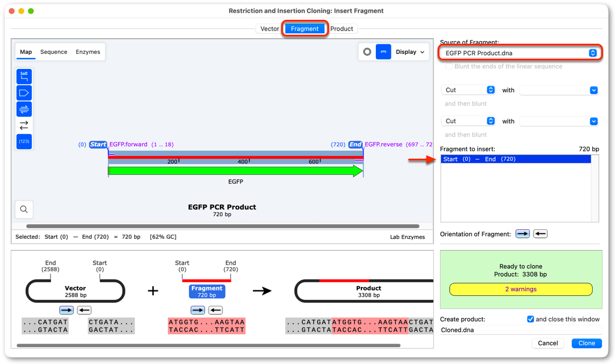Click the Cancel button

click(547, 343)
